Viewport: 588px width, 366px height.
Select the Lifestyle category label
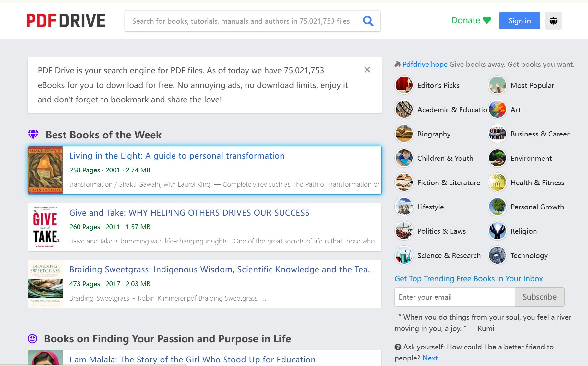(430, 207)
